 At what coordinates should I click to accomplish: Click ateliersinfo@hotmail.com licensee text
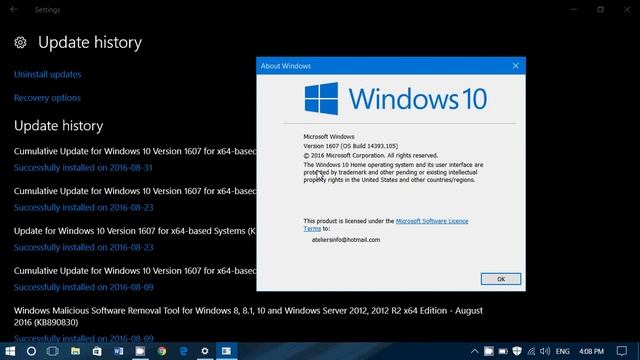click(x=346, y=240)
